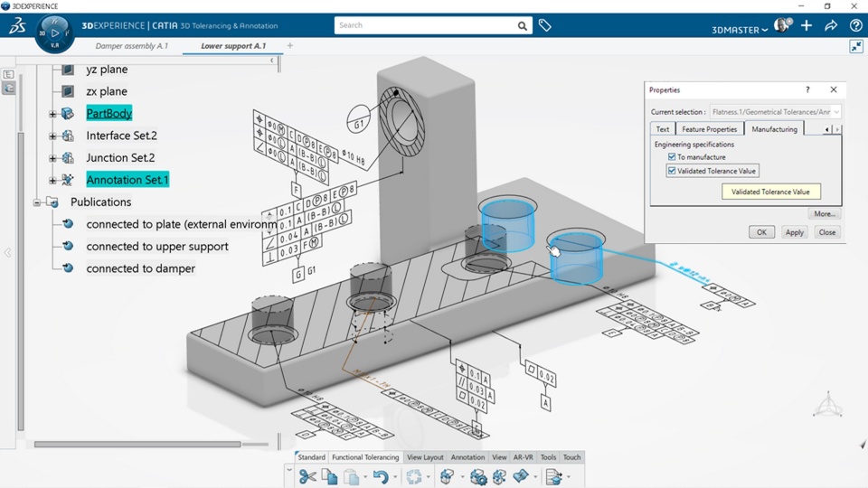The image size is (868, 488).
Task: Click the user profile avatar
Action: click(x=782, y=25)
